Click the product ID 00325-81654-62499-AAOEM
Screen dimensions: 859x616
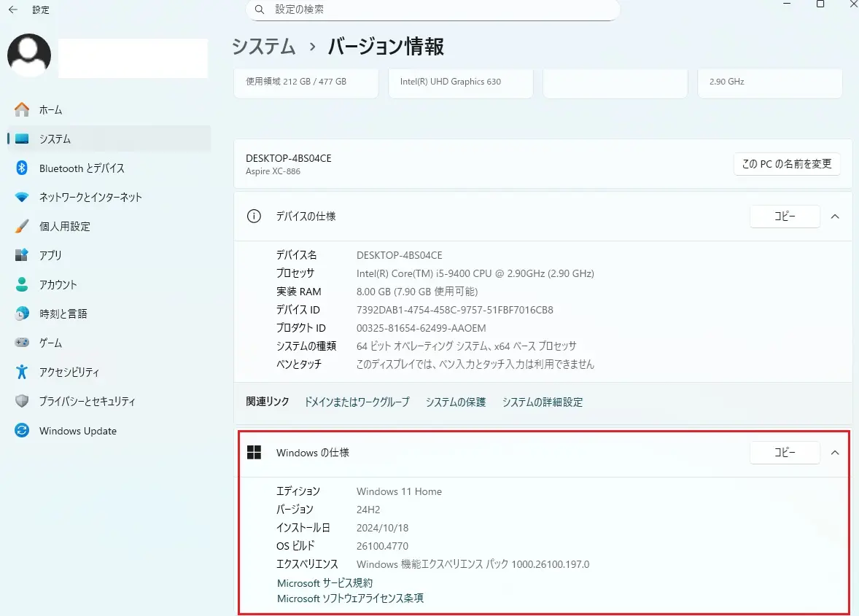click(x=421, y=328)
